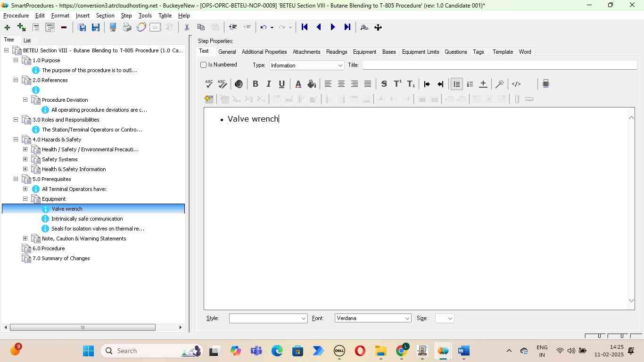Viewport: 644px width, 362px height.
Task: Open the Tools menu
Action: [x=145, y=16]
